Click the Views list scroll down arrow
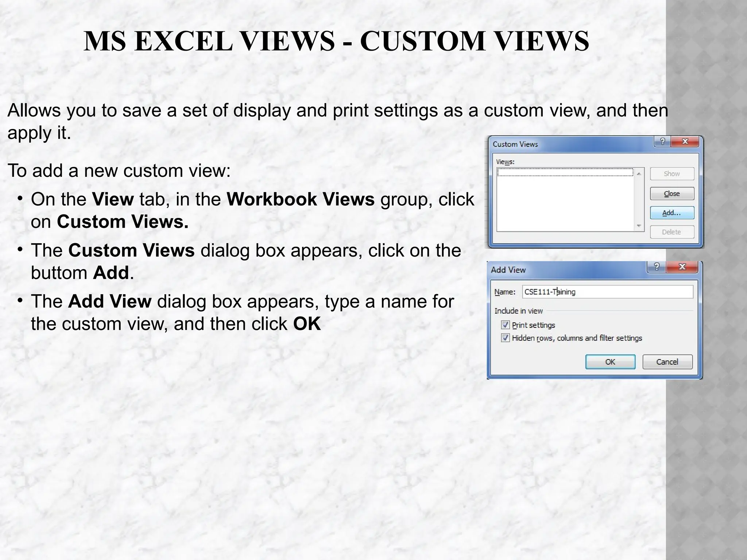This screenshot has height=560, width=747. coord(639,226)
